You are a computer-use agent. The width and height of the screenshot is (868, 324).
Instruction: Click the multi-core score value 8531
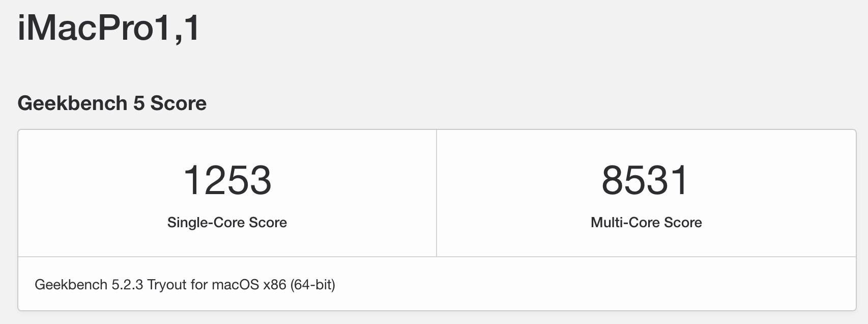click(646, 180)
